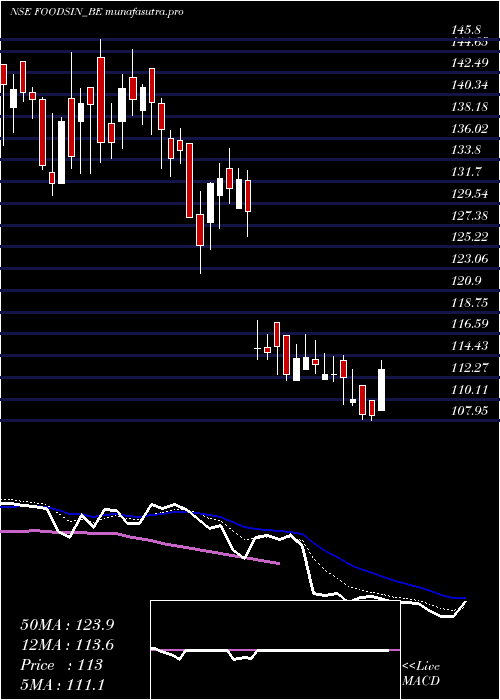The height and width of the screenshot is (700, 500).
Task: Click the 138.18 price axis label
Action: click(x=470, y=107)
